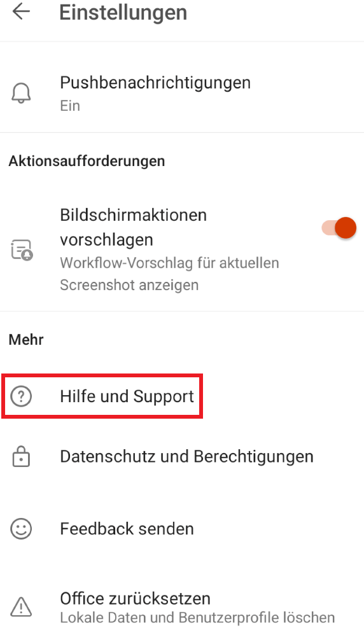Image resolution: width=364 pixels, height=642 pixels.
Task: Tap the bell notification icon
Action: coord(21,94)
